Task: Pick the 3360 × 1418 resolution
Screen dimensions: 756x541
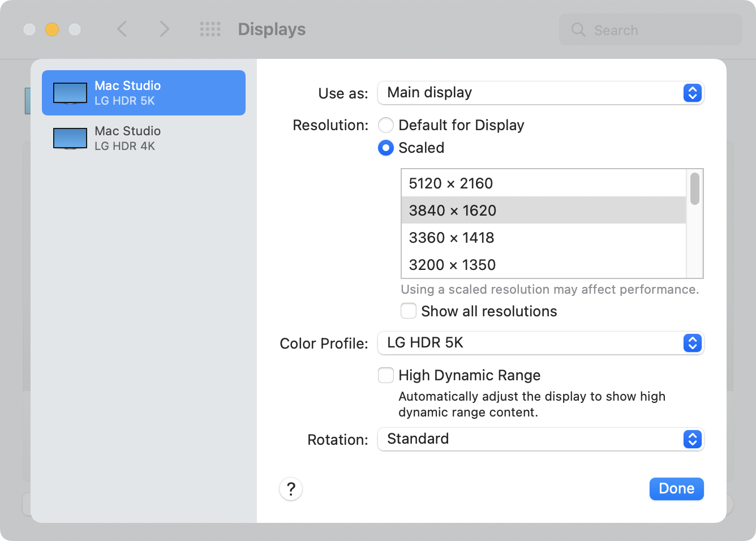Action: [544, 237]
